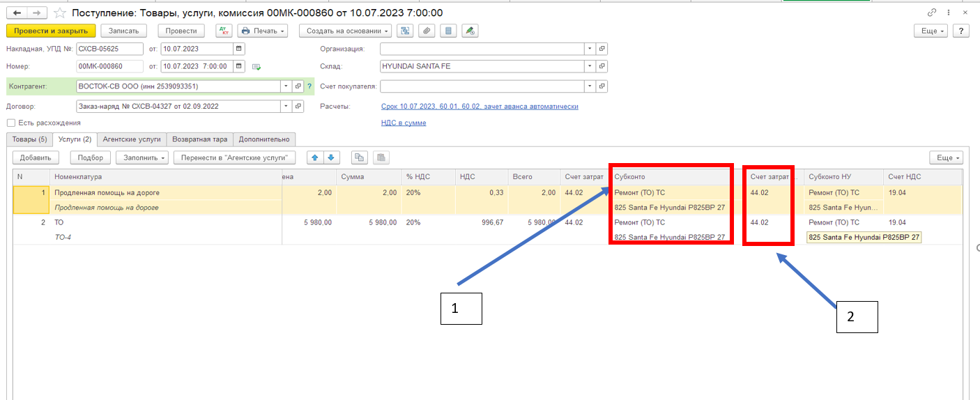Open the Создать на основании dropdown
980x400 pixels.
click(345, 31)
